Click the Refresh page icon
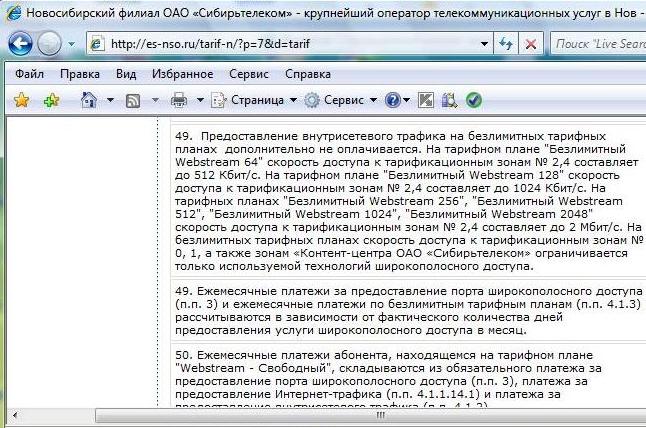The height and width of the screenshot is (428, 646). [506, 43]
